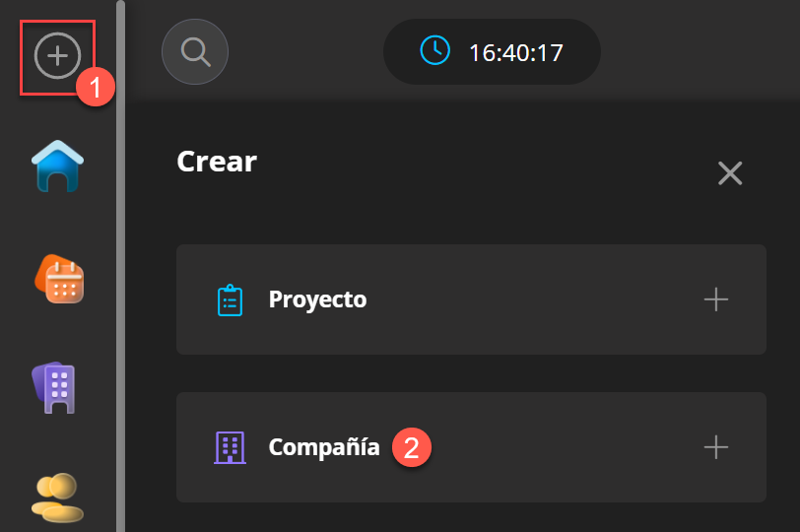Select the Proyecto label text

click(317, 299)
